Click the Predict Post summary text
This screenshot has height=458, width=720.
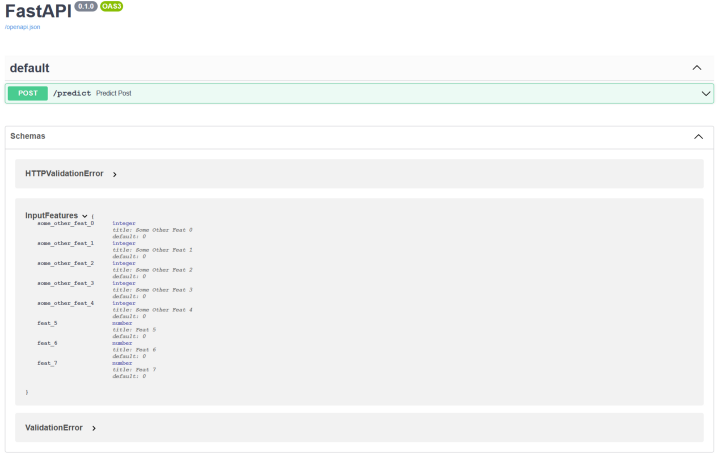pos(114,93)
